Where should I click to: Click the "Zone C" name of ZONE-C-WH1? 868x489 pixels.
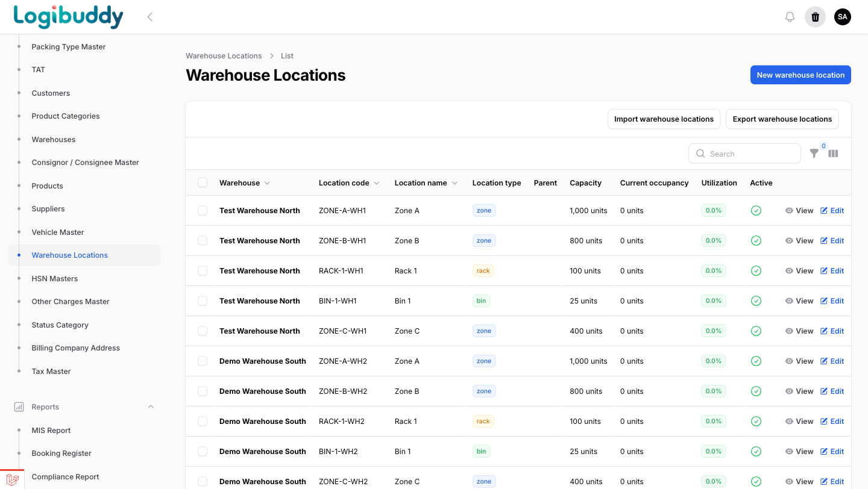tap(407, 331)
